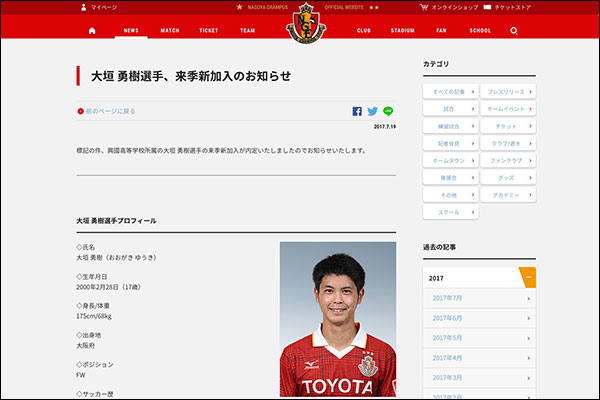Select the アカデミー category

508,195
